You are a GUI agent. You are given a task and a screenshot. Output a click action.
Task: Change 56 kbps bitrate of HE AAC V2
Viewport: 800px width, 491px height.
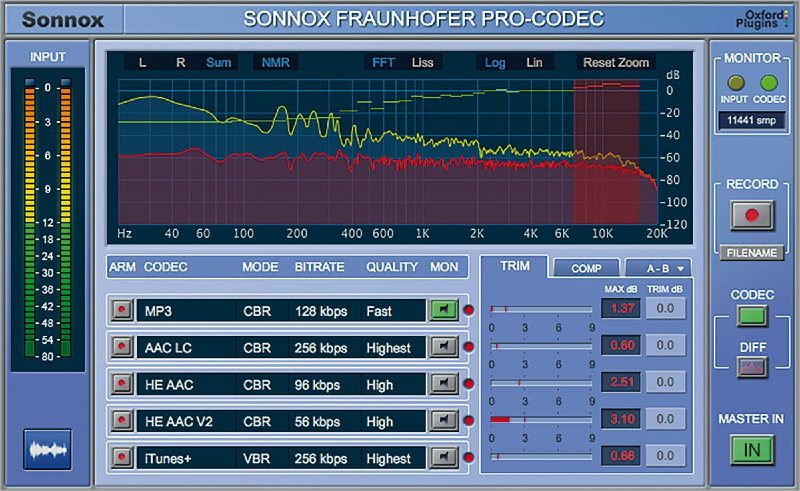pos(323,421)
